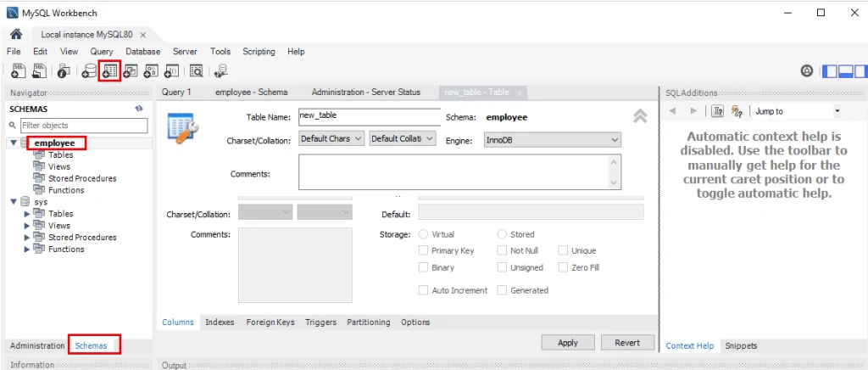Check the Unique checkbox

pyautogui.click(x=563, y=250)
